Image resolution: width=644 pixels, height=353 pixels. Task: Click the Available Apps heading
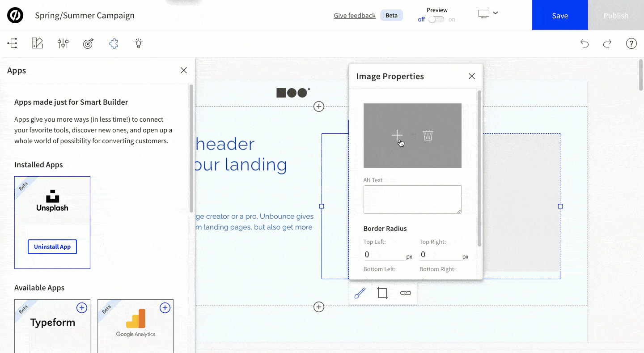coord(39,288)
